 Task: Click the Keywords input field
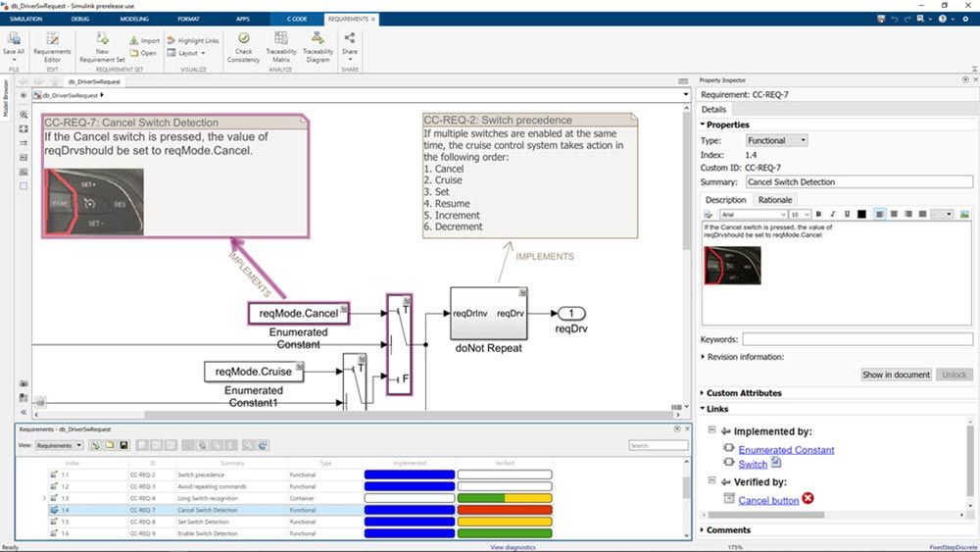857,339
